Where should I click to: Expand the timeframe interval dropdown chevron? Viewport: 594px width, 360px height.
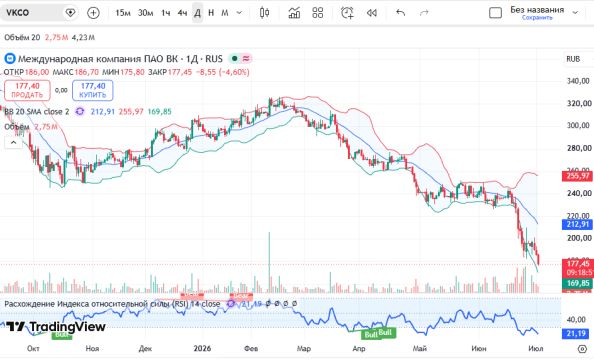(239, 13)
